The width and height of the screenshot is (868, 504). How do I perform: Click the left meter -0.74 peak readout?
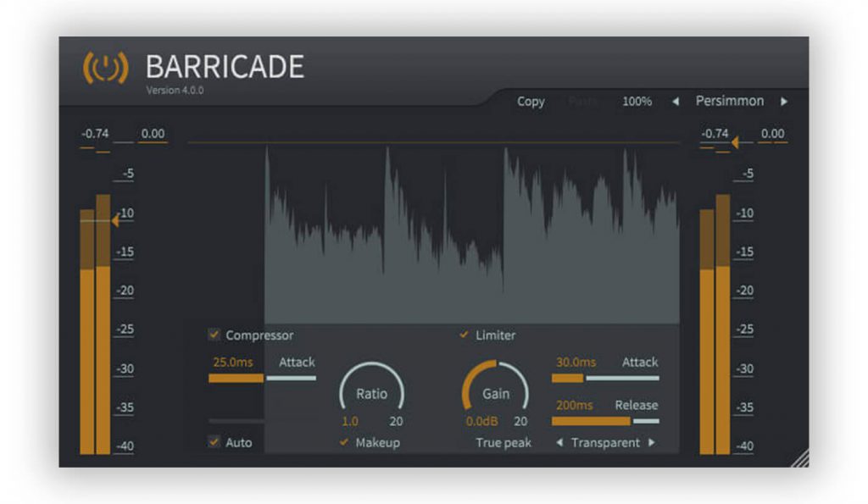point(95,134)
